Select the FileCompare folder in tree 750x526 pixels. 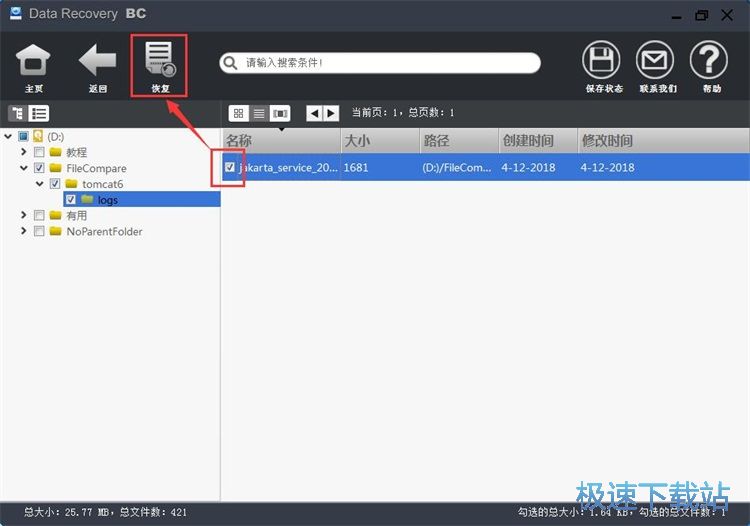96,168
